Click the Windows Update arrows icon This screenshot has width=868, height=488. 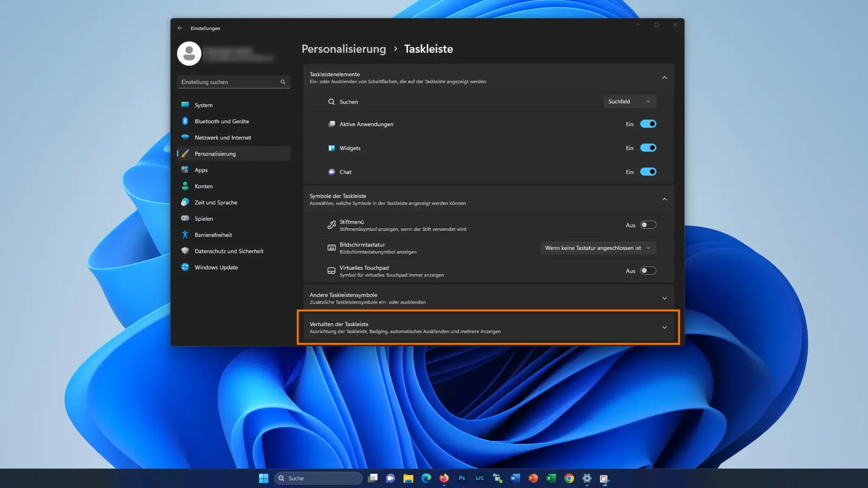(x=185, y=267)
